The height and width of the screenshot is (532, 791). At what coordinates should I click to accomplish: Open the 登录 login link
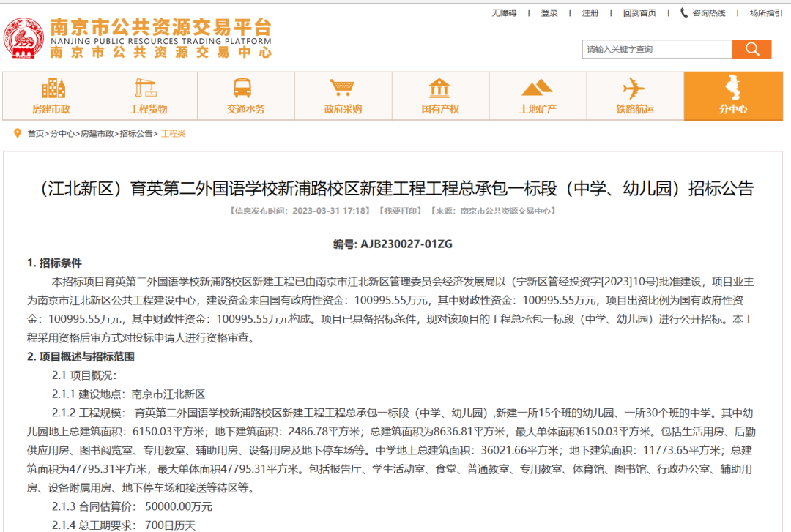click(x=549, y=13)
